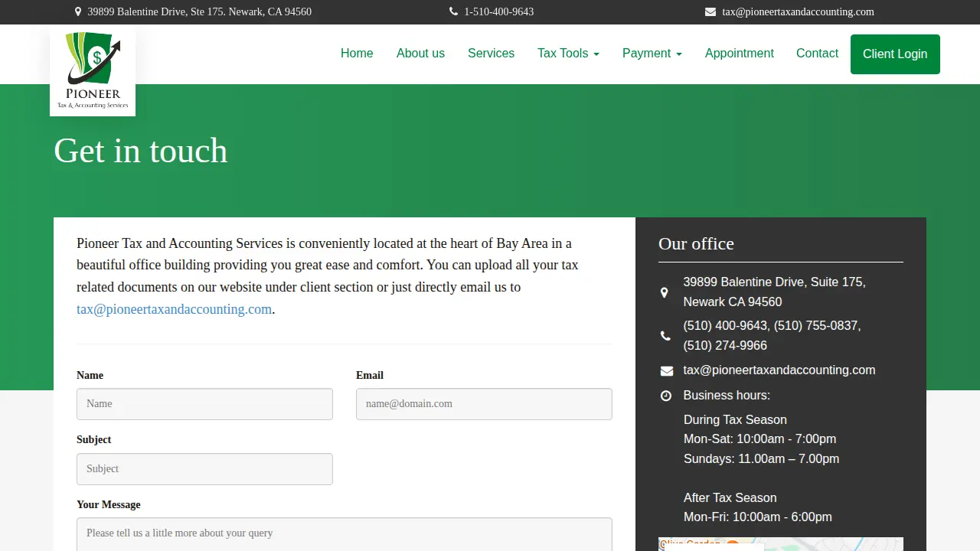Expand the Payment dropdown menu
The width and height of the screenshot is (980, 551).
(652, 54)
